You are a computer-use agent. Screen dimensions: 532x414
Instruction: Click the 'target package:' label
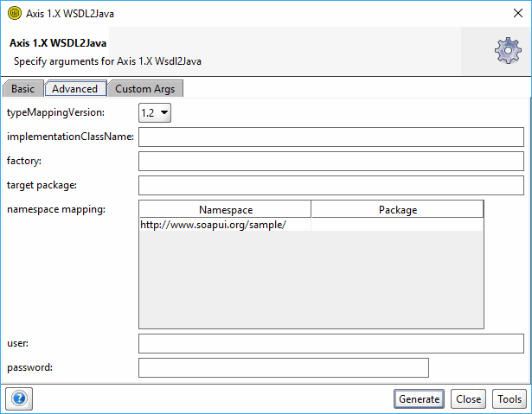(x=42, y=185)
